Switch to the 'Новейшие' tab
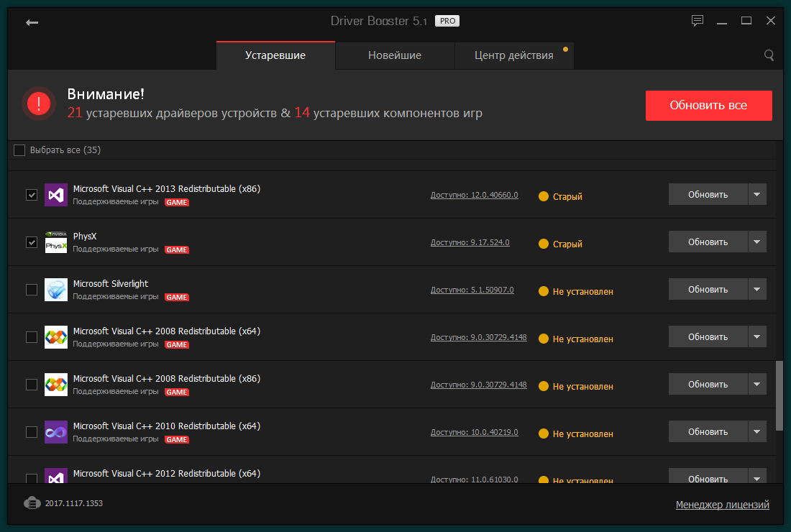The width and height of the screenshot is (791, 532). pyautogui.click(x=395, y=55)
